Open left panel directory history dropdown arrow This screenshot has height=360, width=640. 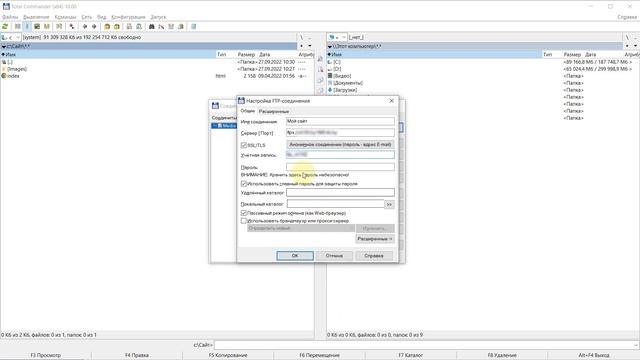(x=310, y=46)
